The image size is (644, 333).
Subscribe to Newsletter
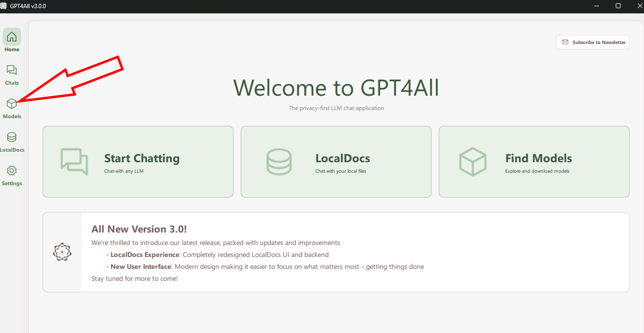pos(593,42)
